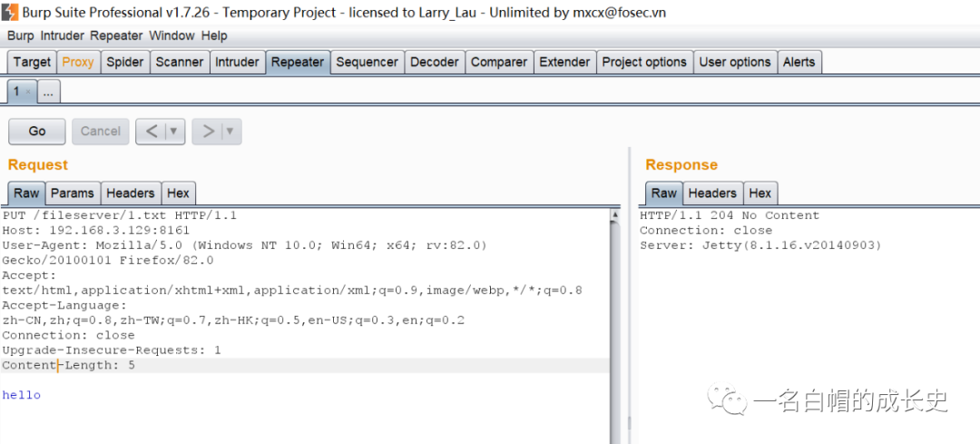The image size is (980, 444).
Task: Switch to the Alerts tab
Action: (799, 63)
